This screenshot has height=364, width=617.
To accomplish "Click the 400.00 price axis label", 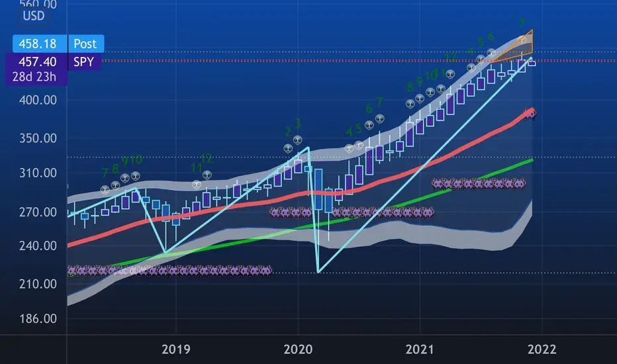I will click(x=38, y=100).
